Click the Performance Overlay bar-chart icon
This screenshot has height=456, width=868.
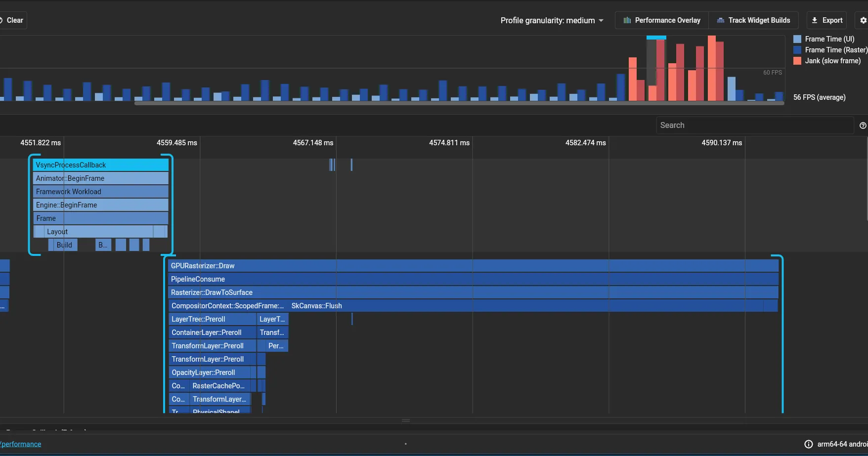click(627, 20)
